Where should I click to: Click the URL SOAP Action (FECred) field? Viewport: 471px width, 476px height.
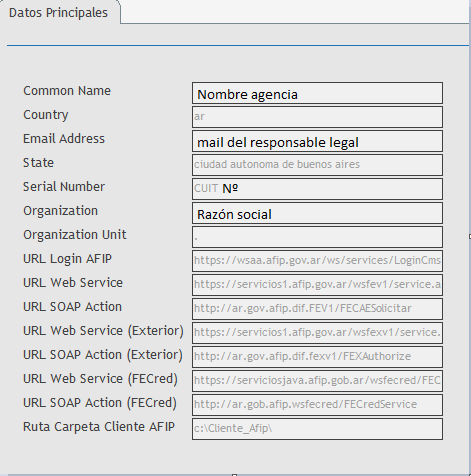click(x=317, y=405)
